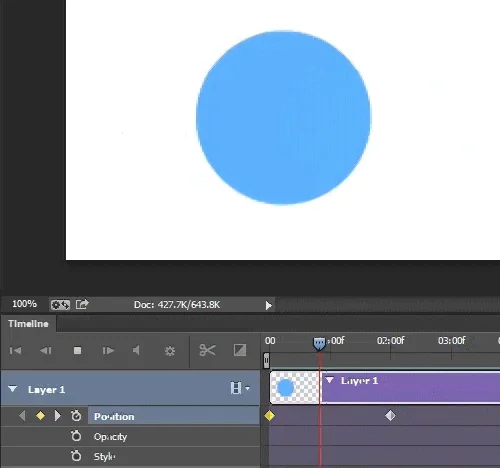
Task: Select the gray Position keyframe at 02:00f
Action: tap(390, 416)
